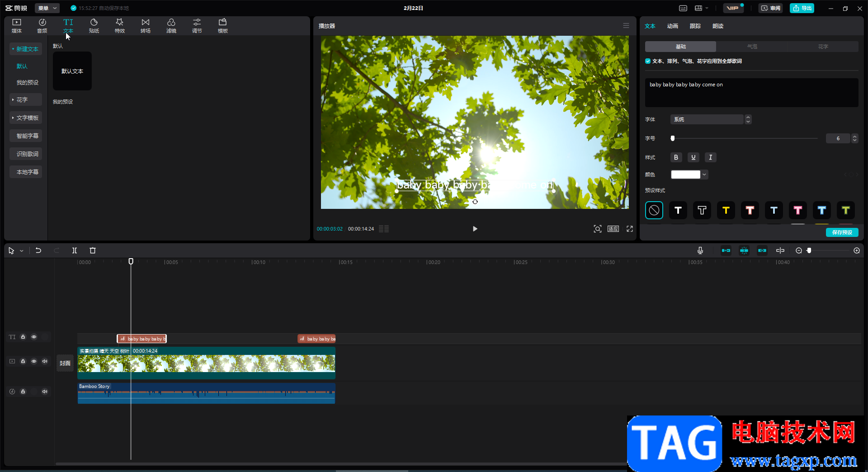Viewport: 868px width, 472px height.
Task: Click the fullscreen icon in the player
Action: click(x=630, y=229)
